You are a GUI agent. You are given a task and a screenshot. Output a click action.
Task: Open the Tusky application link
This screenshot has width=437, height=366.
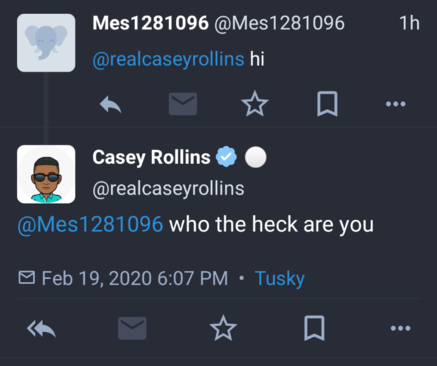(x=280, y=278)
